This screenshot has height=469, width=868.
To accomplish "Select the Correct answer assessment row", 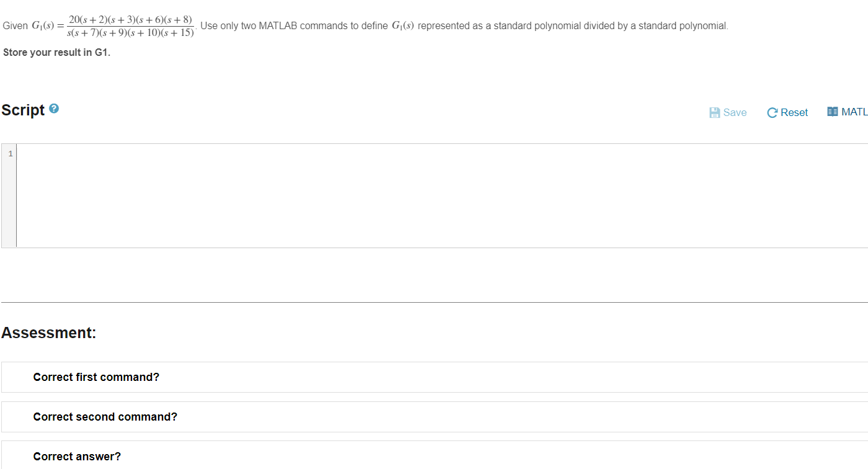I will [x=77, y=456].
